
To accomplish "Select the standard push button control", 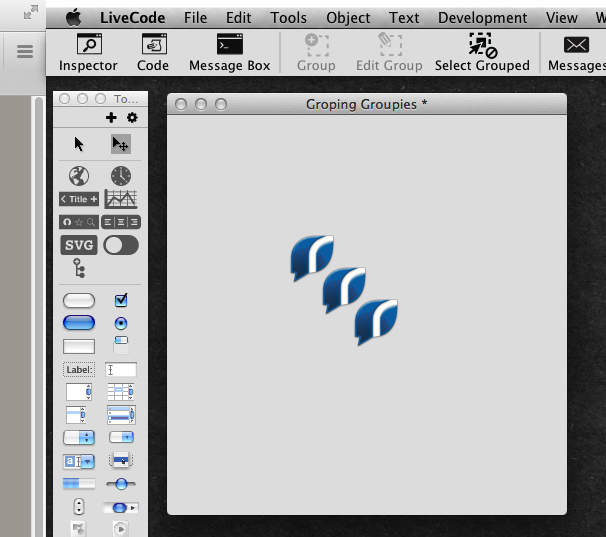I will pos(79,300).
